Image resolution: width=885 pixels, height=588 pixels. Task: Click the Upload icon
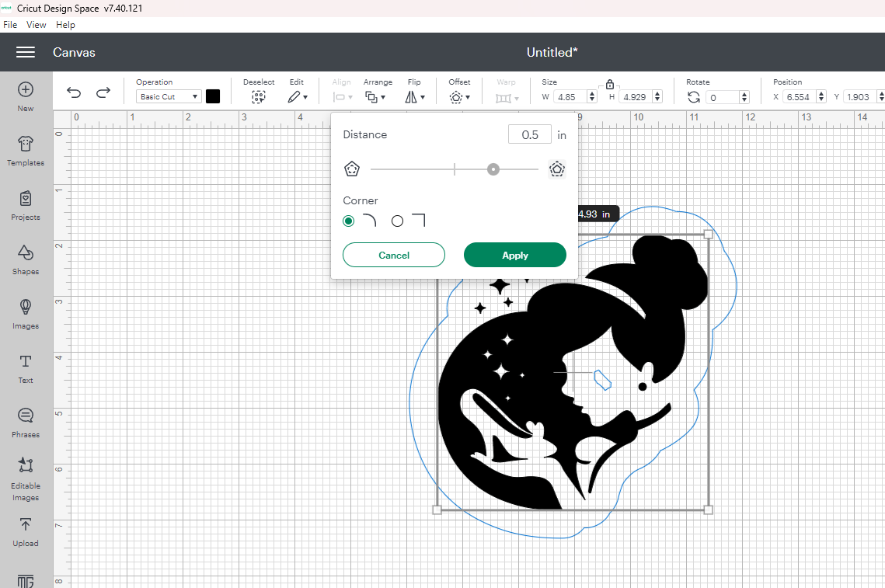pos(26,525)
